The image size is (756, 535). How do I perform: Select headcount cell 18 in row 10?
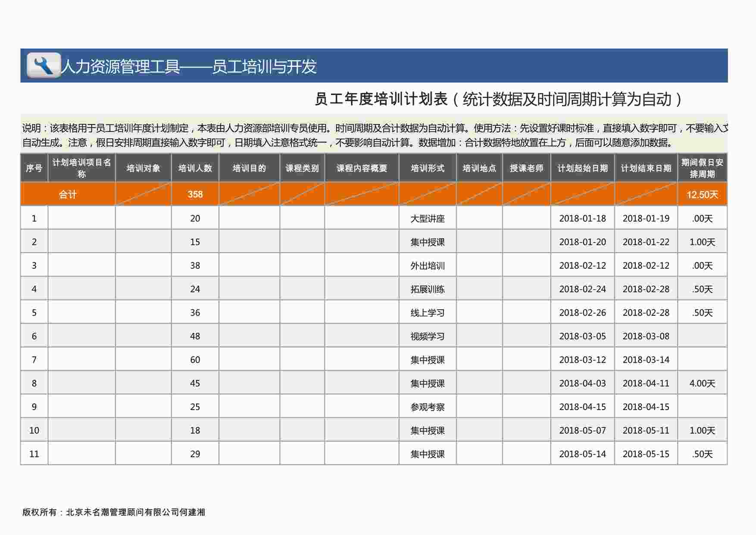click(x=195, y=430)
